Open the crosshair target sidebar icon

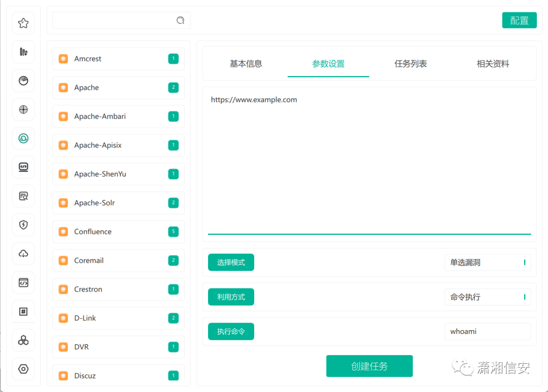tap(23, 110)
